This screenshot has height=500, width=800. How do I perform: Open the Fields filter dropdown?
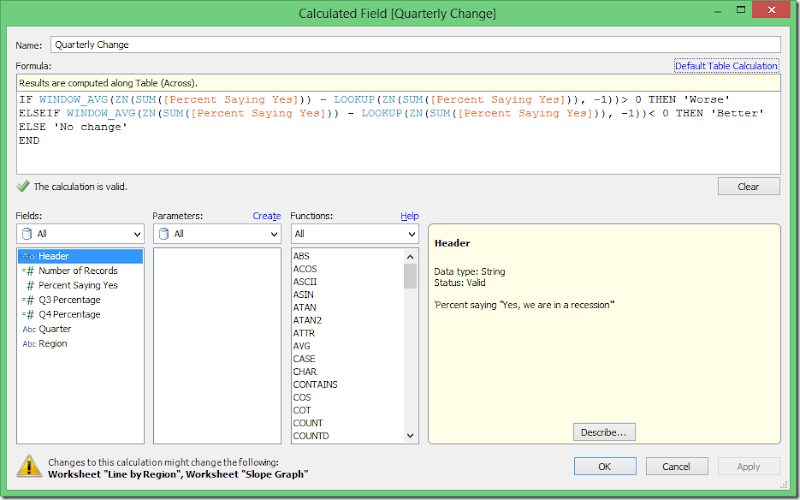pyautogui.click(x=80, y=234)
